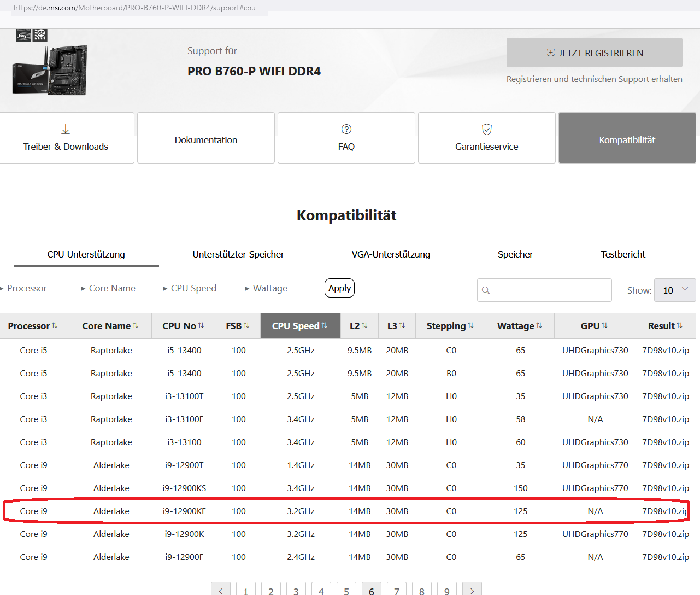Viewport: 700px width, 595px height.
Task: Go to page 9
Action: 447,589
